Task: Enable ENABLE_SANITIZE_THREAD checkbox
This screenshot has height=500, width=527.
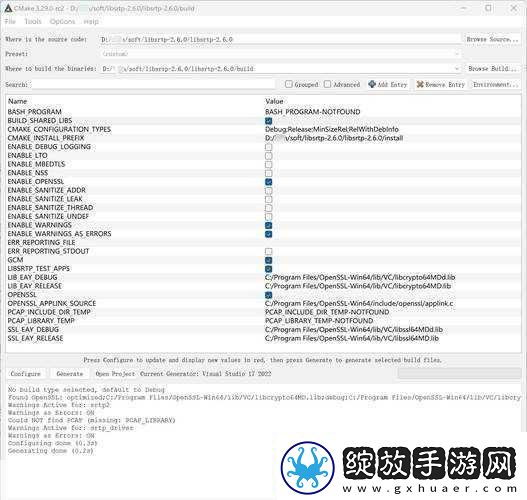Action: click(x=268, y=208)
